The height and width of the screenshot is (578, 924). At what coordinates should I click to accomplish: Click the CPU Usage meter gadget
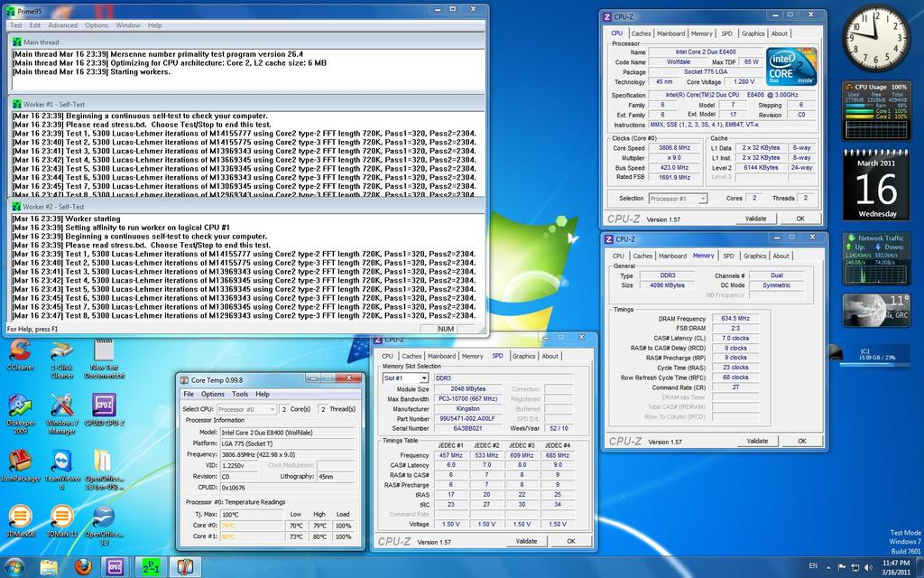[876, 110]
